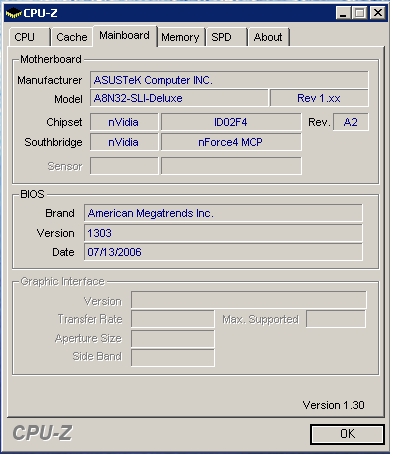This screenshot has height=457, width=393.
Task: Click the BIOS Date 07/13/2006 field
Action: tap(223, 252)
